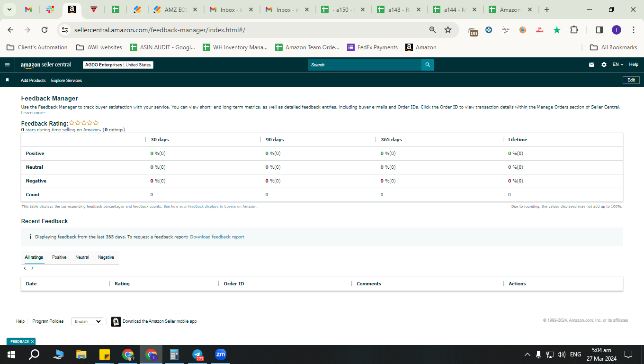Click the Order ID column header

pyautogui.click(x=234, y=284)
